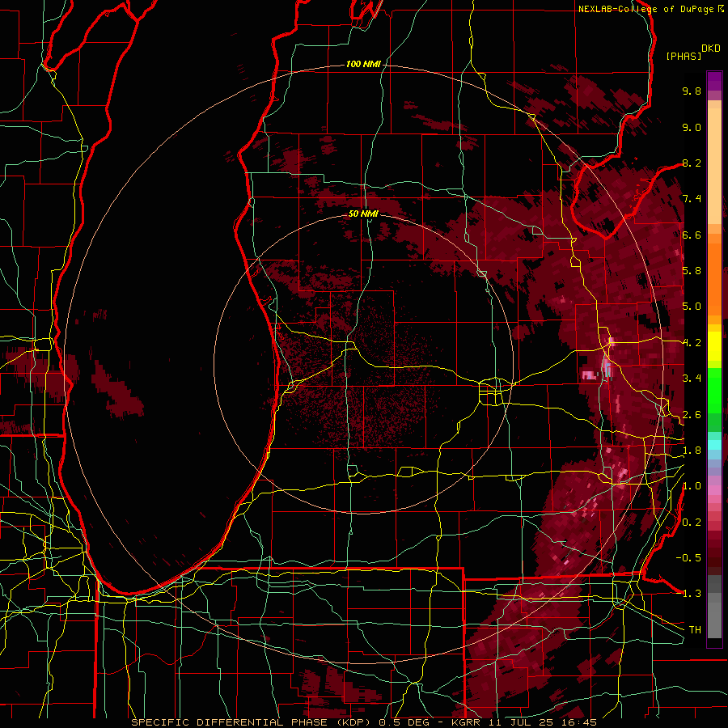The image size is (728, 728).
Task: Pick the yellow segment of the color scale
Action: [x=714, y=346]
